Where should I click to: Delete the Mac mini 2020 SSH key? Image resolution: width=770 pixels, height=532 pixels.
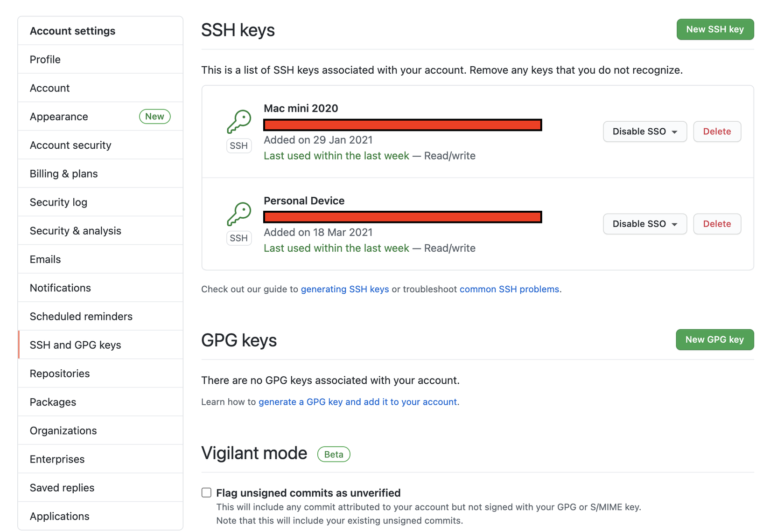pos(717,131)
